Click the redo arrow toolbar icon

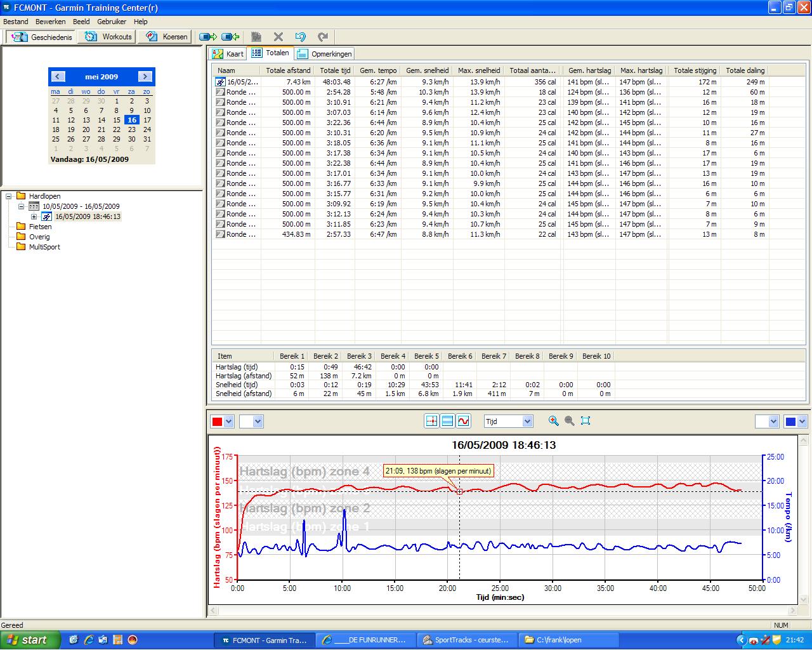[323, 37]
